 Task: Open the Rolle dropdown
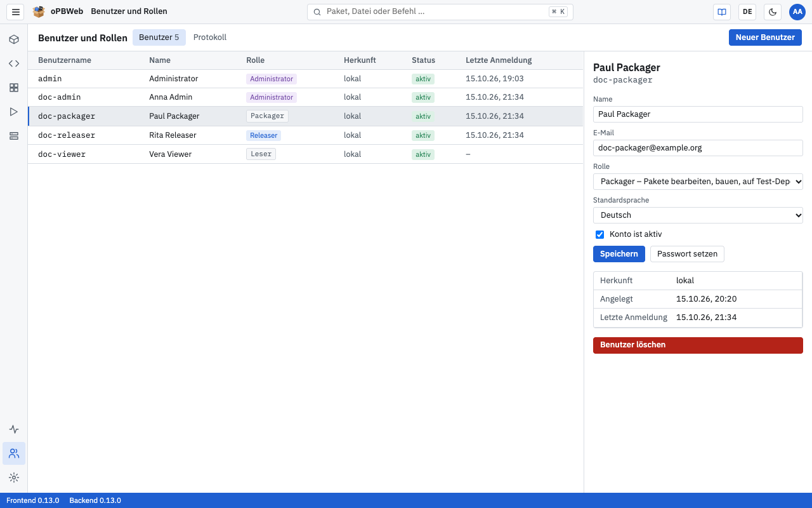[x=698, y=182]
